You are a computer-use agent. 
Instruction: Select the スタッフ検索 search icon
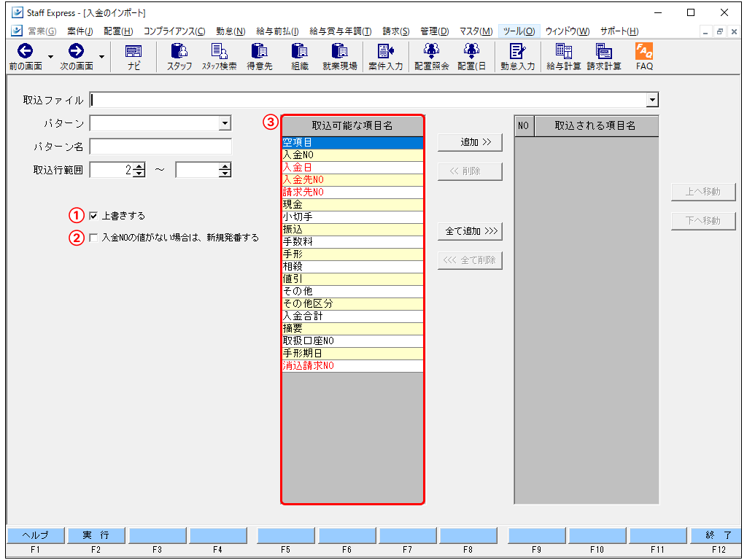(x=219, y=57)
